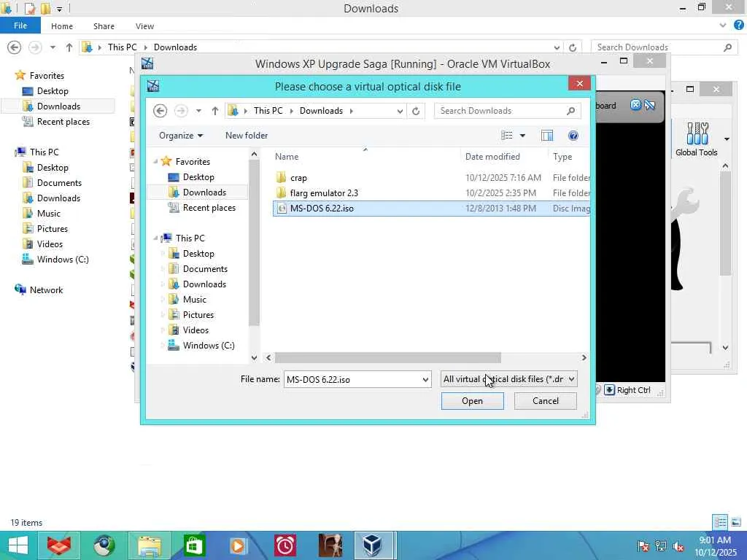
Task: Select the flarg emulator 2.3 folder
Action: click(x=324, y=193)
